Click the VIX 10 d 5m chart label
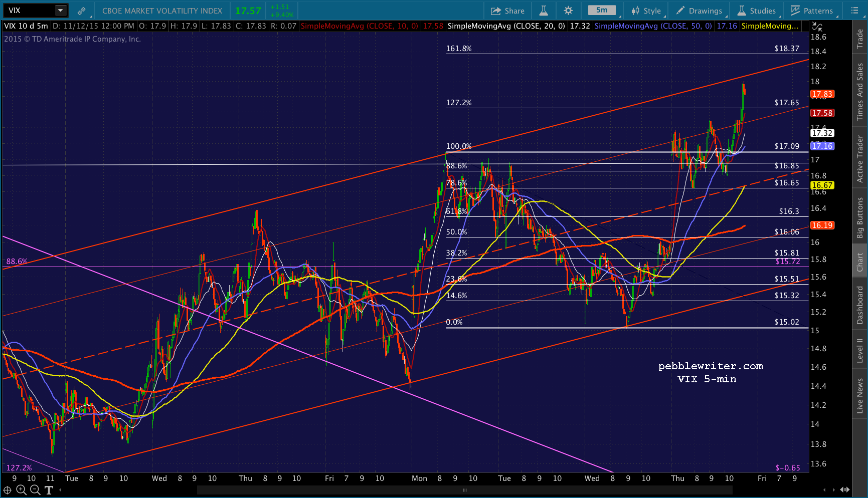This screenshot has width=868, height=498. (x=26, y=26)
